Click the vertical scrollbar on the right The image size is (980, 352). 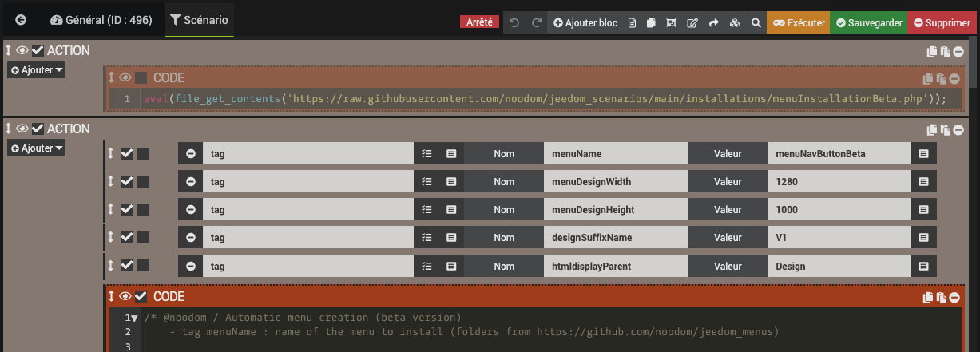pyautogui.click(x=974, y=64)
